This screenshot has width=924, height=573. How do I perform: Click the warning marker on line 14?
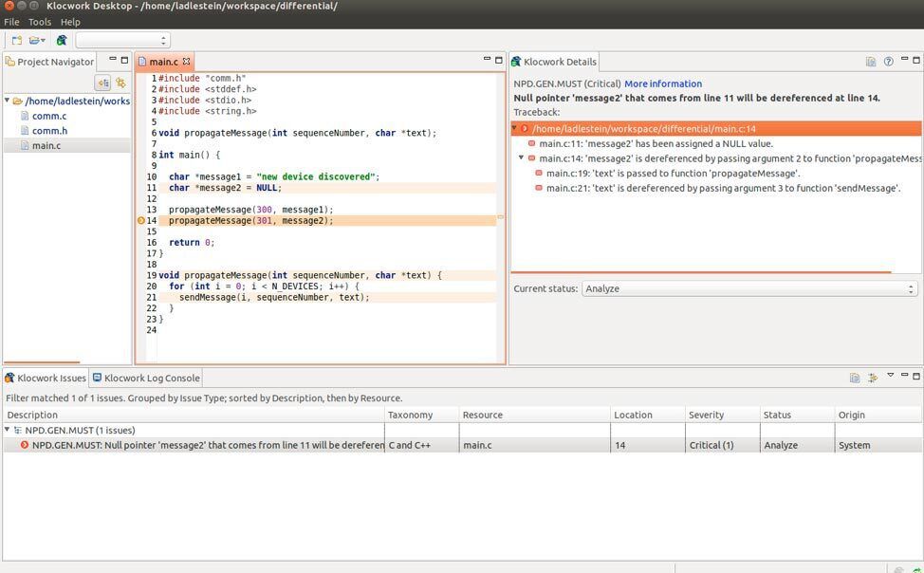141,221
